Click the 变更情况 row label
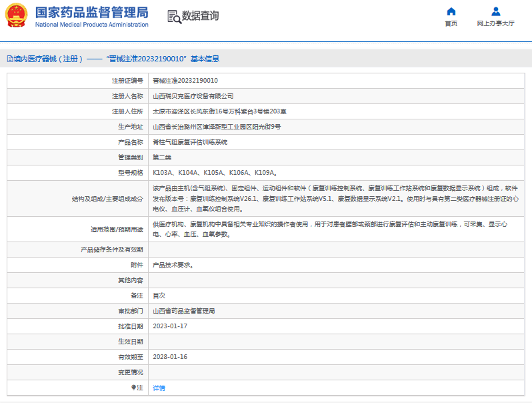The width and height of the screenshot is (532, 403). click(x=131, y=372)
